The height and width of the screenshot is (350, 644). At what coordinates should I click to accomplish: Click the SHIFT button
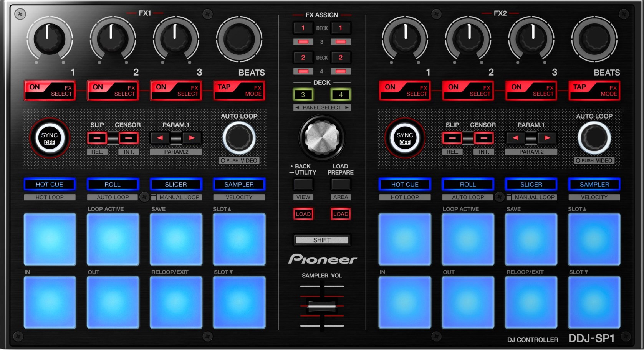coord(322,240)
